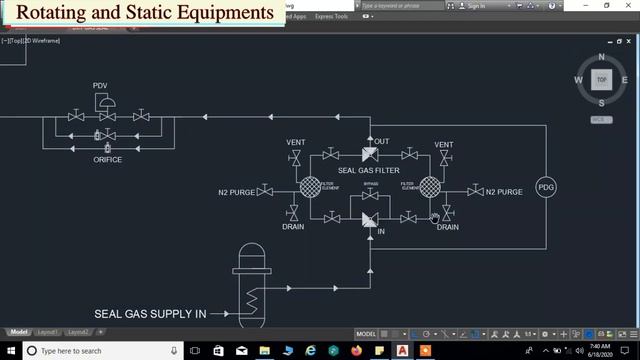The height and width of the screenshot is (360, 640).
Task: Toggle drawing grid display in status bar
Action: point(384,334)
